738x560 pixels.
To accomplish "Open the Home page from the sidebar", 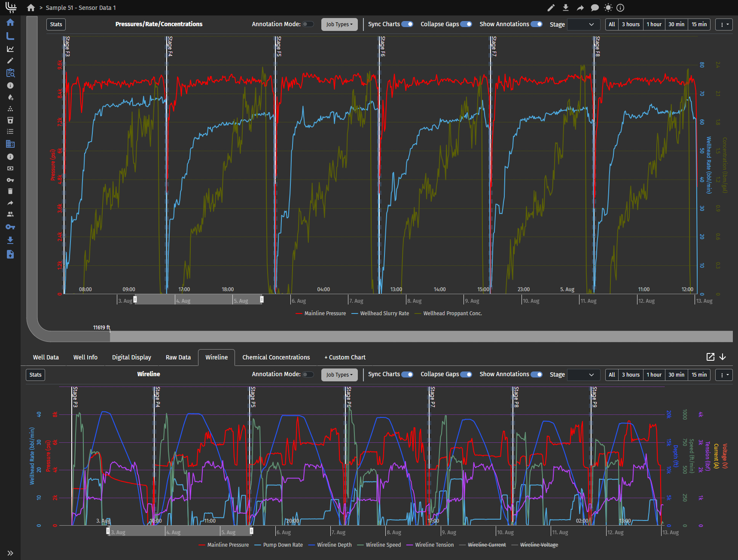I will [10, 22].
